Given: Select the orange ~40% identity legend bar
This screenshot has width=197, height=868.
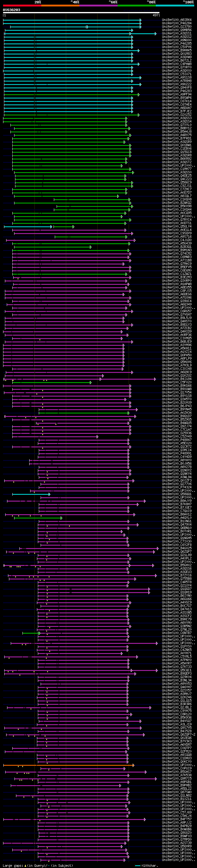Looking at the screenshot, I should tap(60, 6).
